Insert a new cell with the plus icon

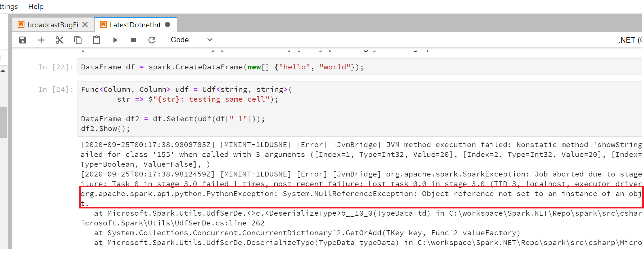(41, 40)
